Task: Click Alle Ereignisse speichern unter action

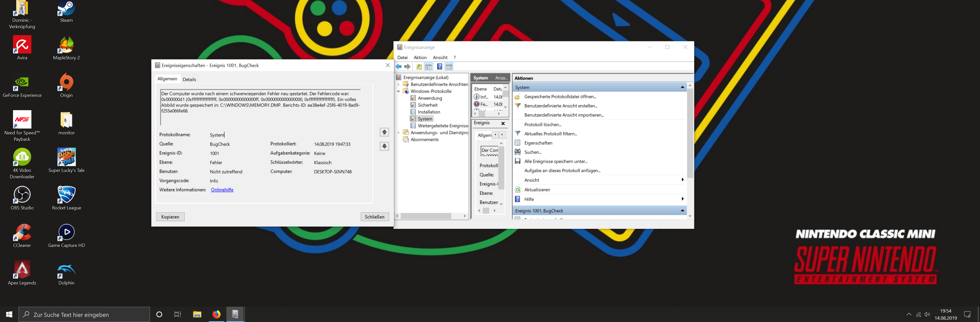Action: click(x=555, y=161)
